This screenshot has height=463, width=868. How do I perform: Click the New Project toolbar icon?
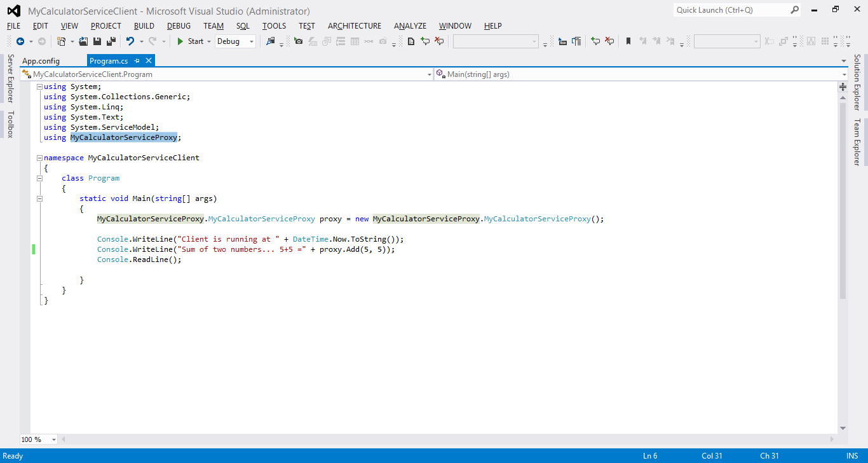point(62,41)
